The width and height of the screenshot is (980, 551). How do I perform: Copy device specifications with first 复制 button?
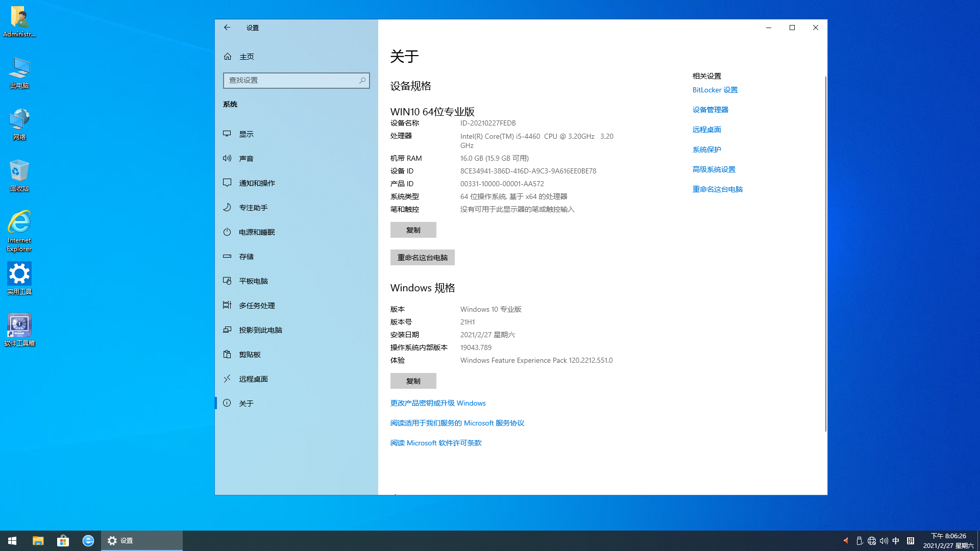click(413, 230)
